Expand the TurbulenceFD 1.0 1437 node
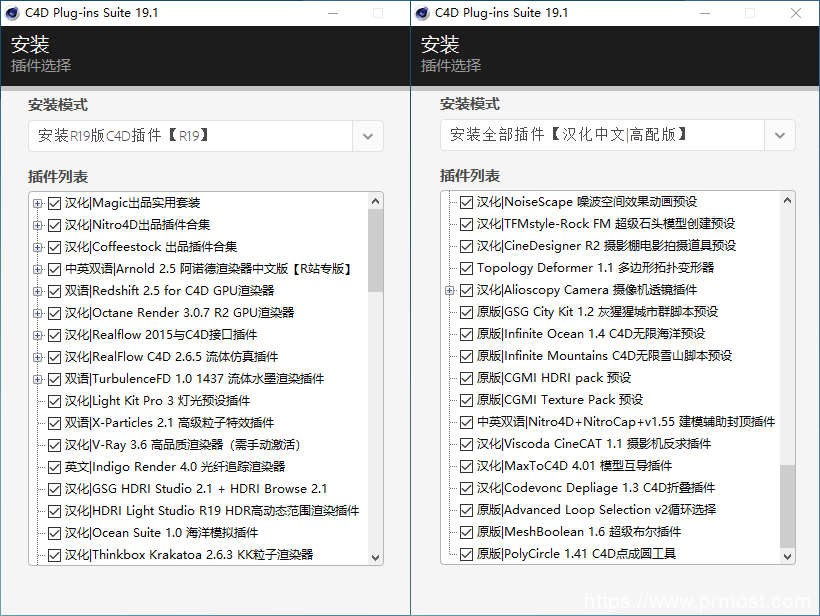 coord(38,379)
